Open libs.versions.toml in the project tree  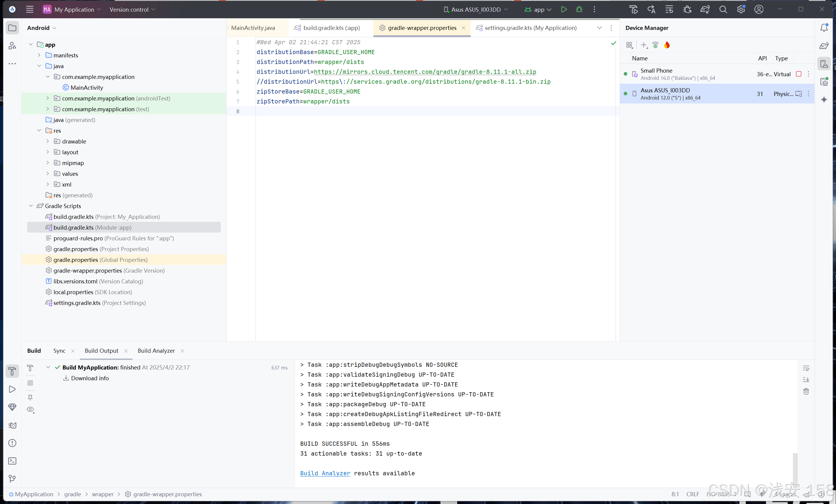(75, 281)
